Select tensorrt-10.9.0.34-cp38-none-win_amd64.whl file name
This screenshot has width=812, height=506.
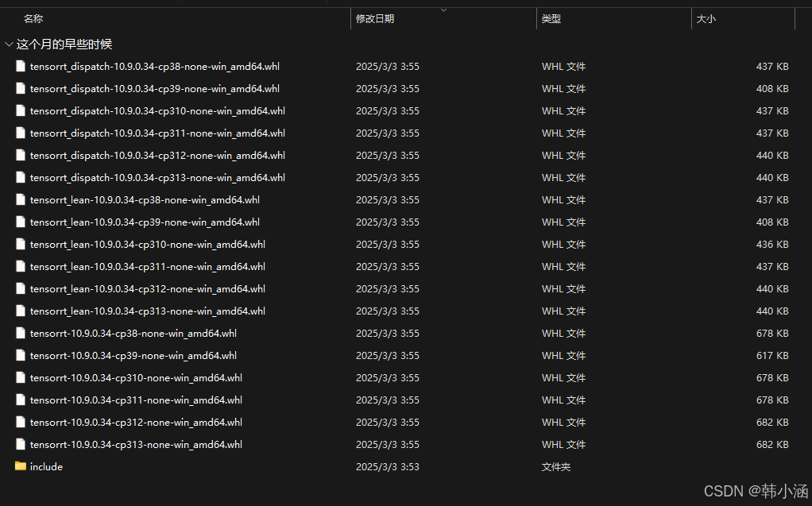pos(133,334)
